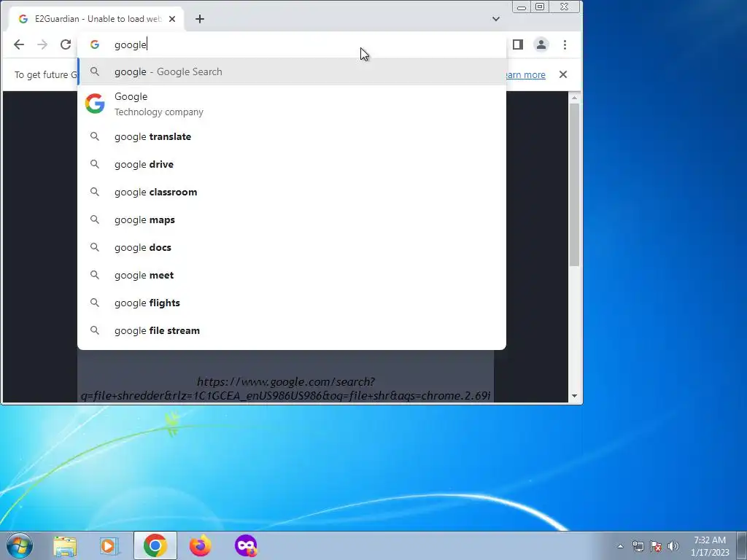Open the volume speaker tray icon
Viewport: 747px width, 560px height.
click(673, 546)
